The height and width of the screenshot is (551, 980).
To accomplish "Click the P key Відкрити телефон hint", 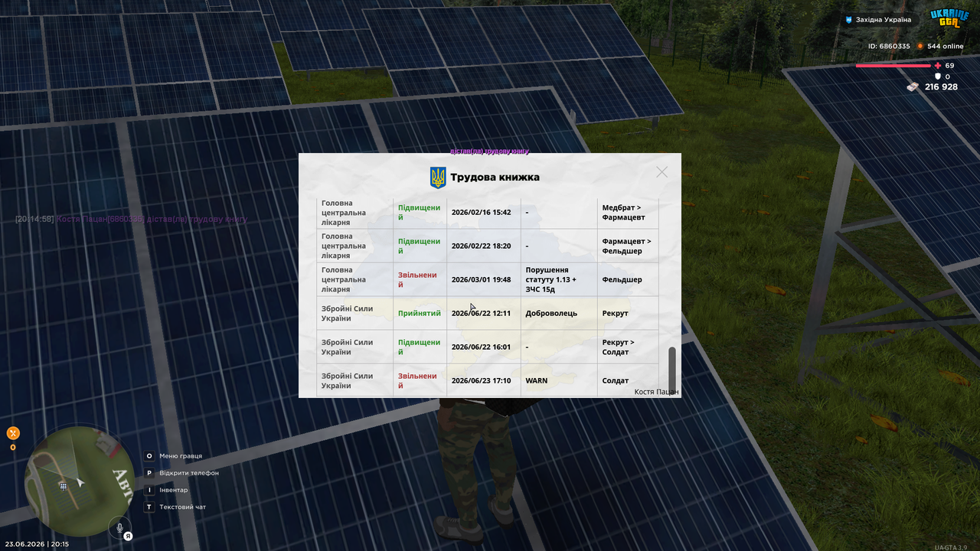I will (181, 473).
